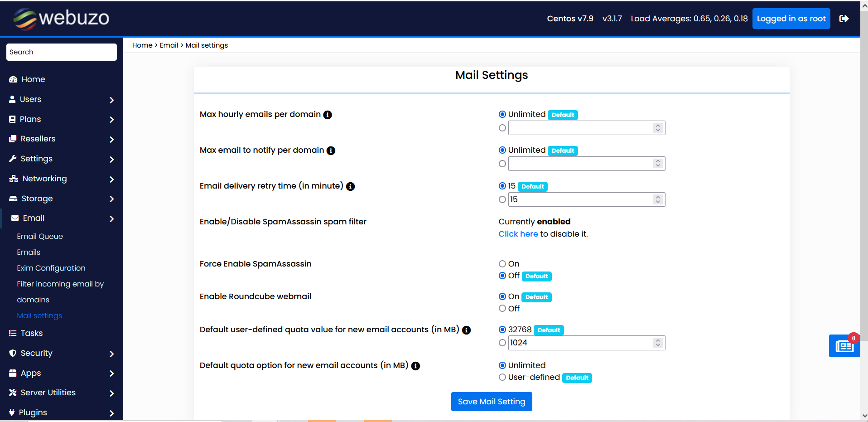Select custom 1024 quota value radio
Screen dimensions: 868x422
click(x=502, y=343)
